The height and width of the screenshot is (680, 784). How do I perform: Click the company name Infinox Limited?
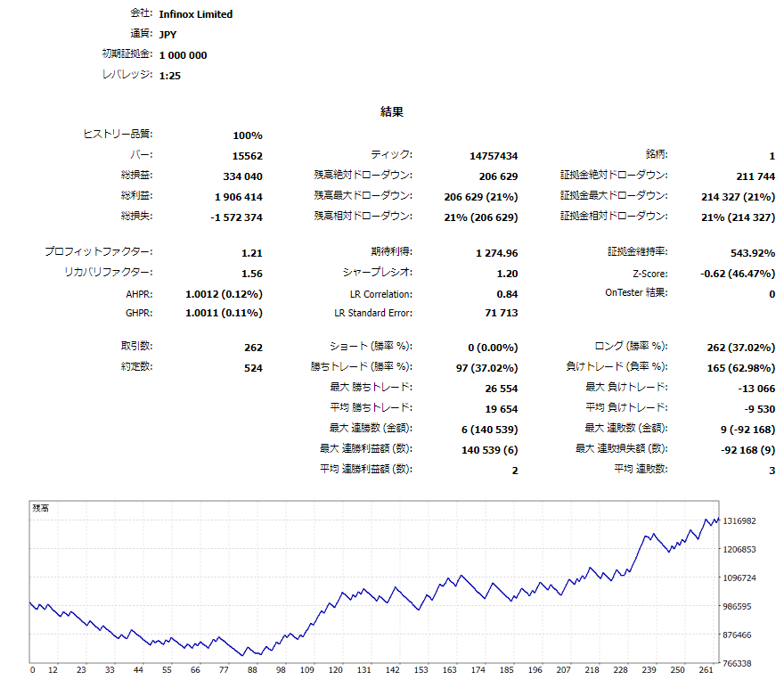coord(195,14)
